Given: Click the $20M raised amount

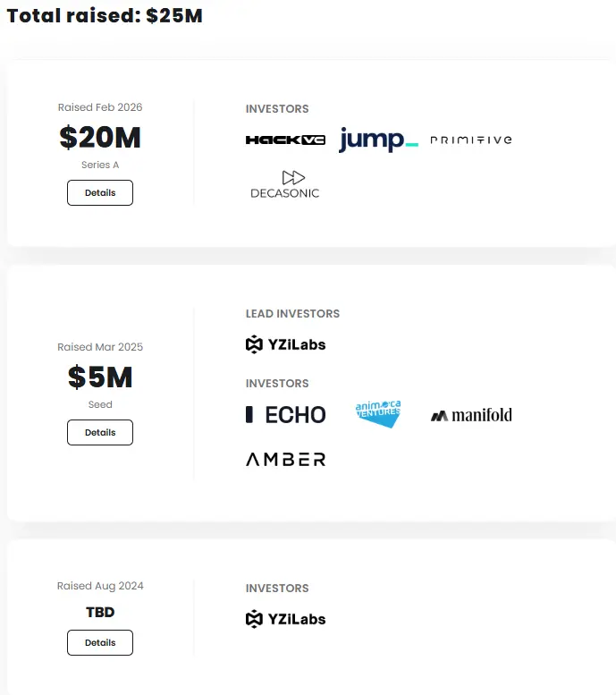Looking at the screenshot, I should [x=100, y=138].
